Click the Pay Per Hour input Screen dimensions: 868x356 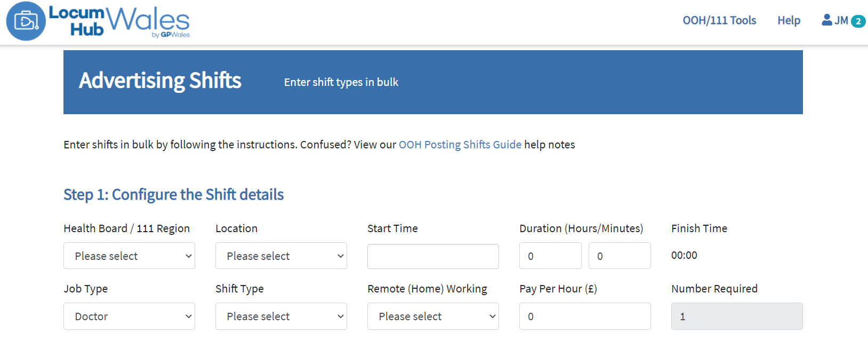pyautogui.click(x=585, y=317)
